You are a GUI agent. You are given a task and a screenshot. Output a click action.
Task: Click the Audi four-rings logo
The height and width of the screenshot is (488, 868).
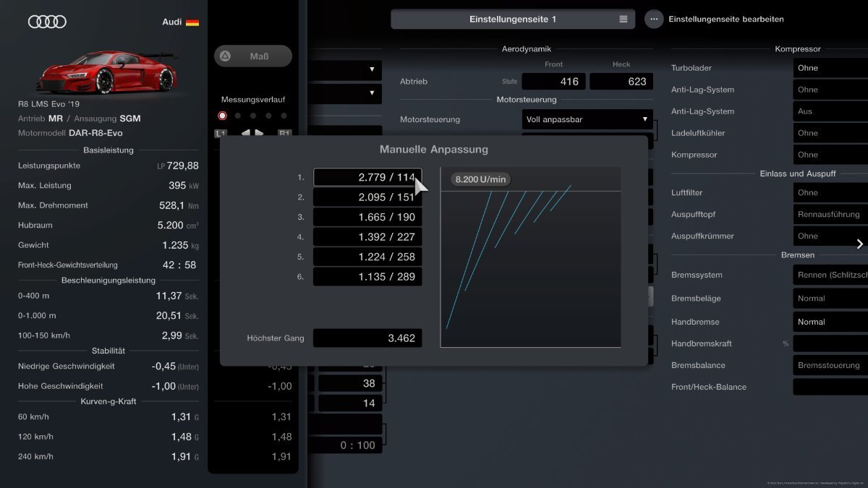(47, 22)
